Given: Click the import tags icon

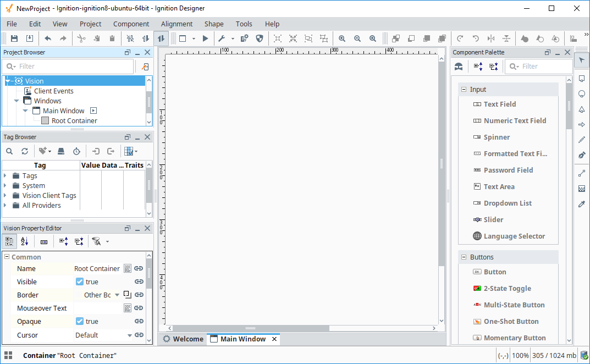Looking at the screenshot, I should 96,151.
